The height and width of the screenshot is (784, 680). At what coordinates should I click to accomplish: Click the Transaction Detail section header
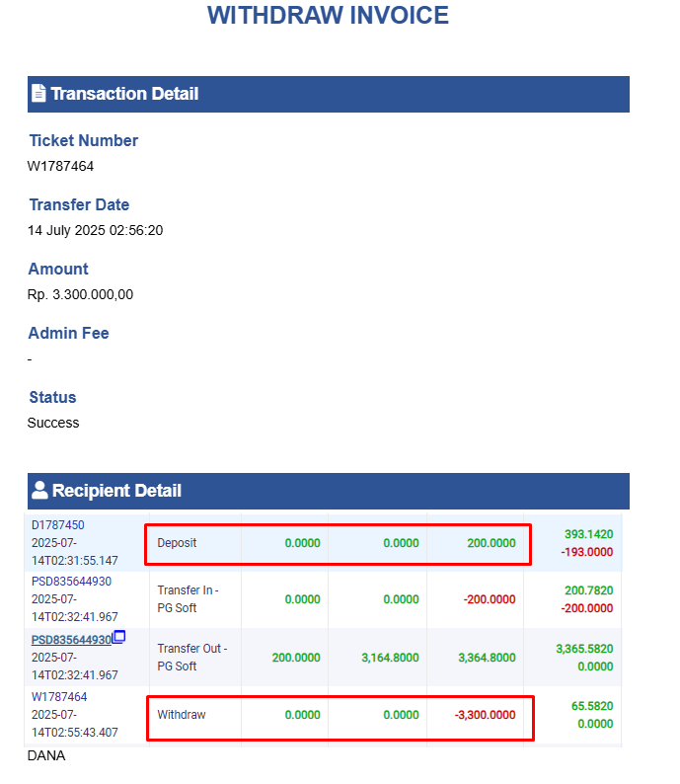click(x=329, y=94)
